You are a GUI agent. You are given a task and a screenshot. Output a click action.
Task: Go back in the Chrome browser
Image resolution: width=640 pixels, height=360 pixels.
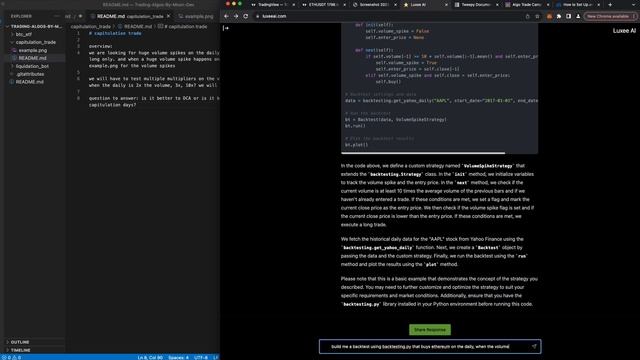[227, 16]
